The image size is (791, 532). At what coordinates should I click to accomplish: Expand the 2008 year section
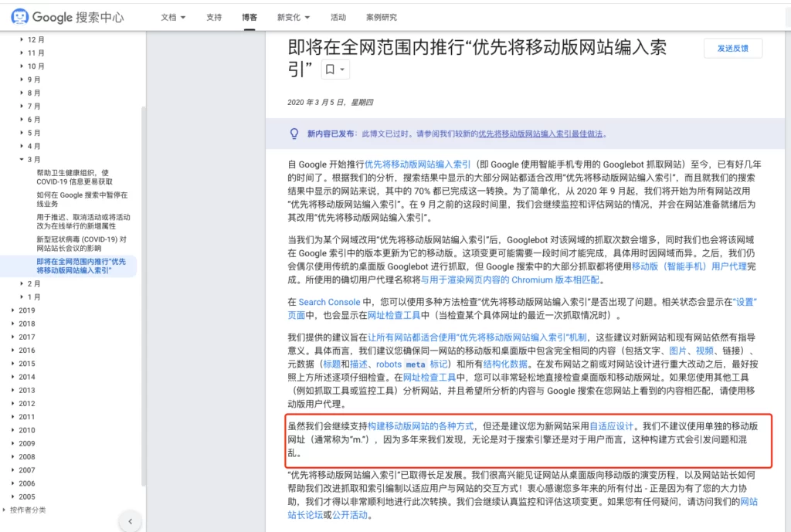click(x=23, y=457)
